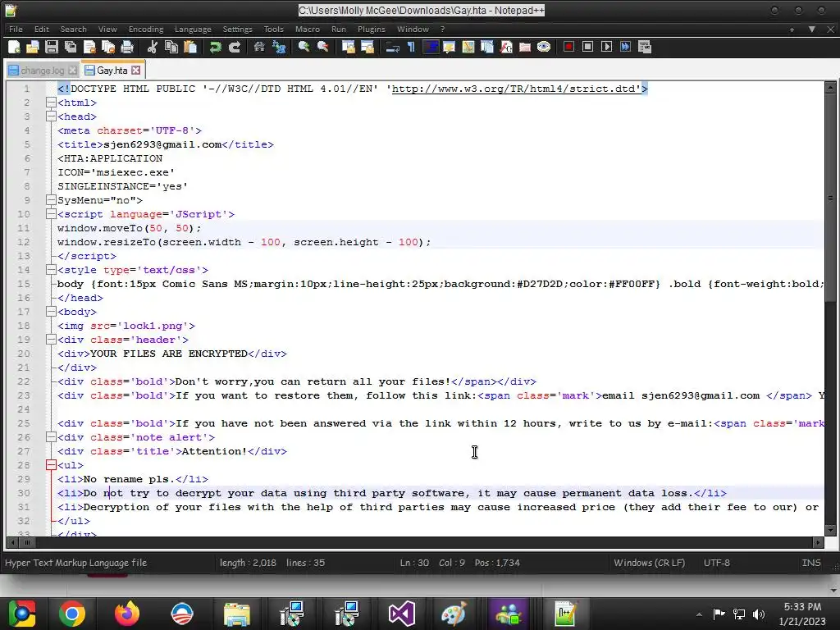Collapse the note alert div fold at line 26
The height and width of the screenshot is (630, 840).
pyautogui.click(x=51, y=436)
